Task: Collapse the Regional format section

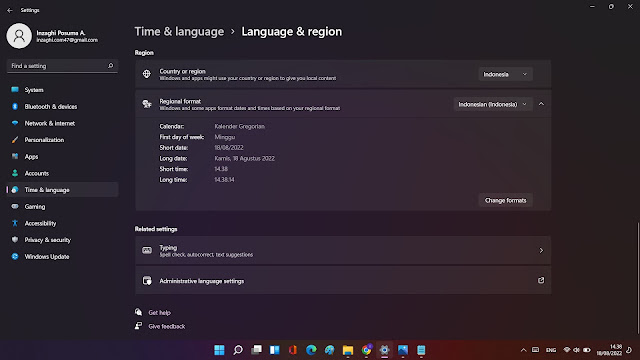Action: coord(541,104)
